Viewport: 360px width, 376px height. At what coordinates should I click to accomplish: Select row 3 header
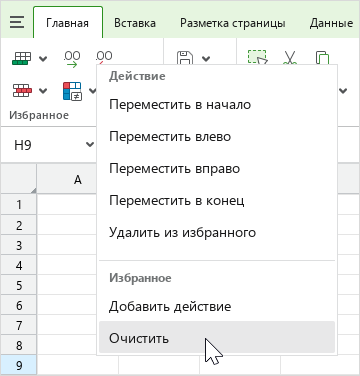pos(19,245)
